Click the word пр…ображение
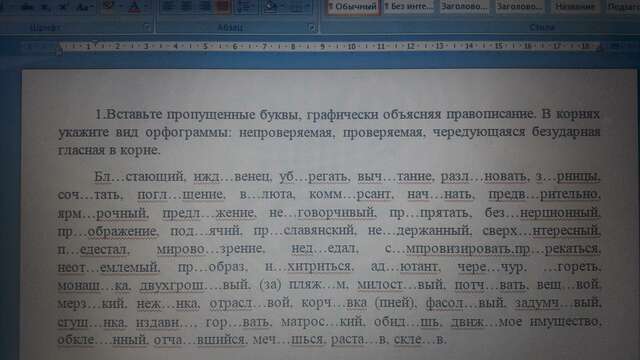This screenshot has width=640, height=360. [x=108, y=231]
